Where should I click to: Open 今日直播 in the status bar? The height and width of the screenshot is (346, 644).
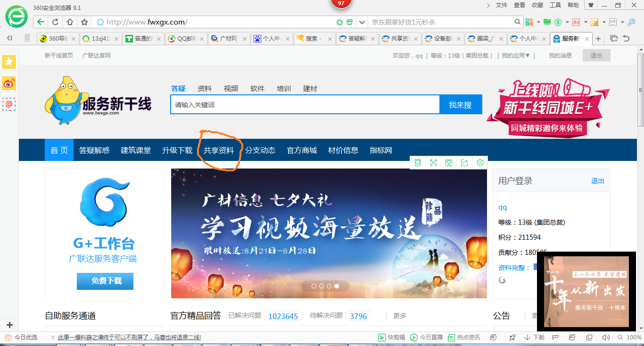pos(427,337)
